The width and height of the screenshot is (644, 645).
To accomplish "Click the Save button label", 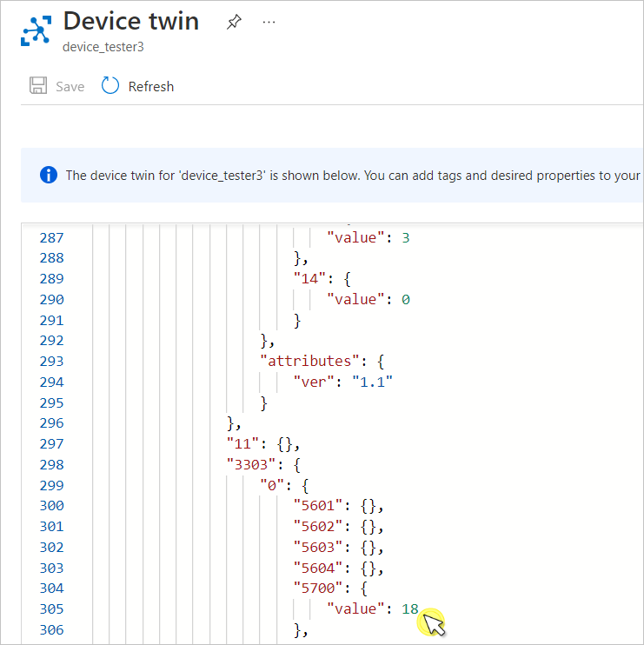I will [70, 86].
